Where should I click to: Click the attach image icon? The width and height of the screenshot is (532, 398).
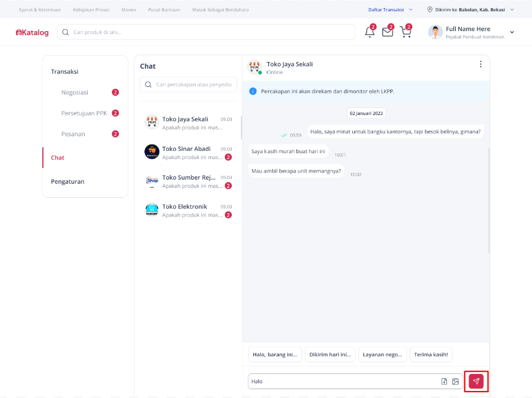click(455, 382)
